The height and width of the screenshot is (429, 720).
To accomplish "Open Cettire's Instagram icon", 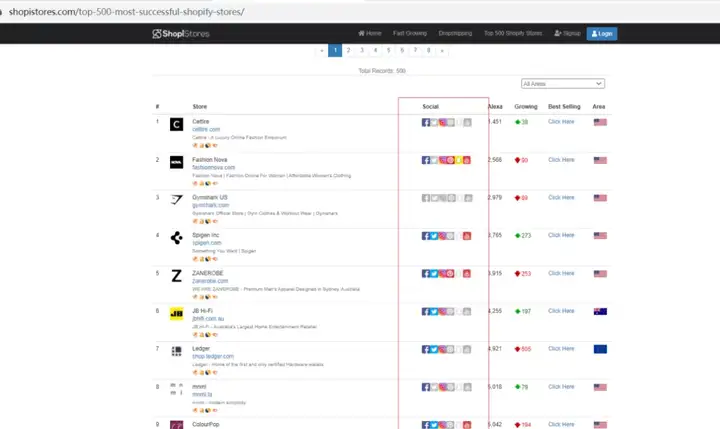I will [x=442, y=122].
